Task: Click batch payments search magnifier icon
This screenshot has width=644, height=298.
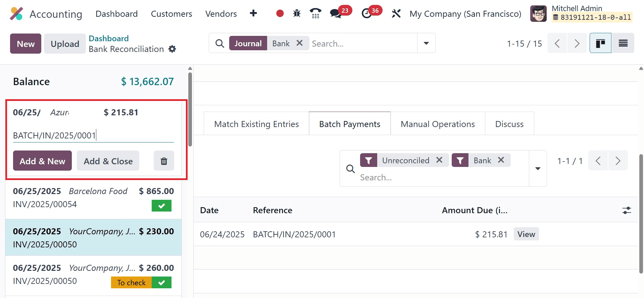Action: click(350, 169)
